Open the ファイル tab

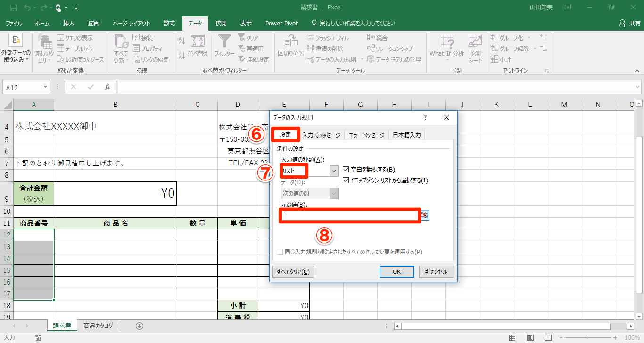pos(14,23)
